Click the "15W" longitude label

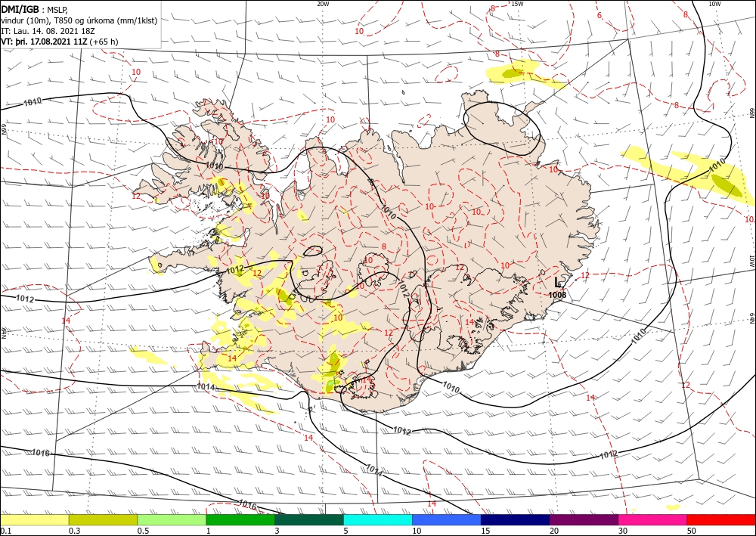517,4
